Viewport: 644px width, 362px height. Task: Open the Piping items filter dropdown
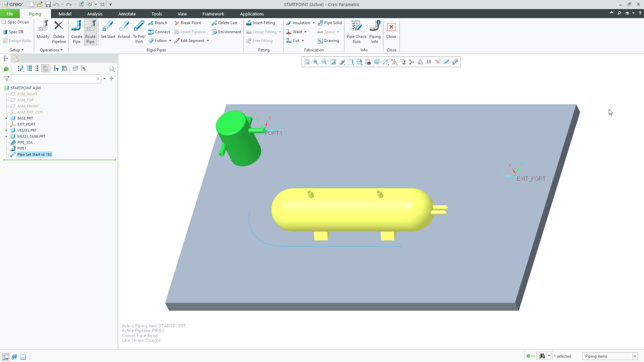(635, 356)
